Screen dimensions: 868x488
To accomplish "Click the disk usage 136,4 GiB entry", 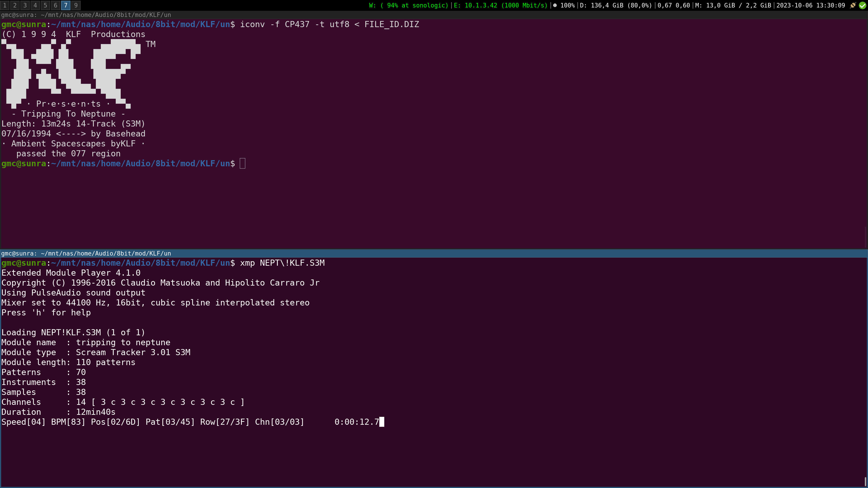I will click(x=616, y=5).
